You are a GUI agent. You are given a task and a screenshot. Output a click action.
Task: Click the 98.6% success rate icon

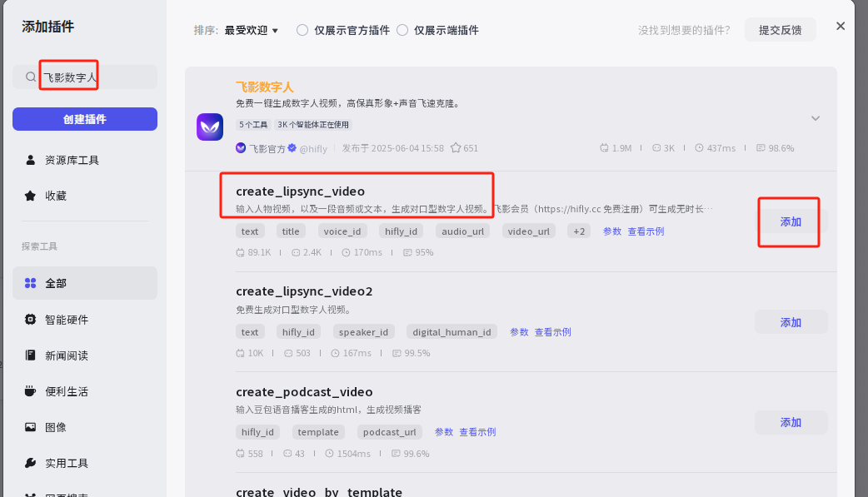point(761,148)
